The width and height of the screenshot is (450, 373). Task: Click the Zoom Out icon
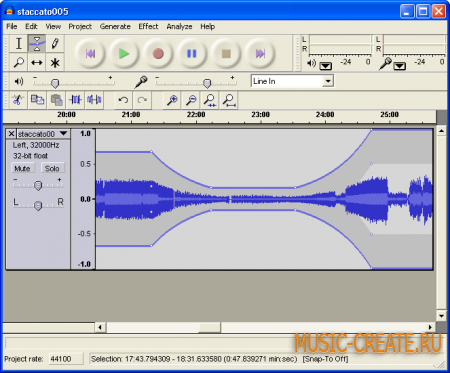tap(191, 100)
